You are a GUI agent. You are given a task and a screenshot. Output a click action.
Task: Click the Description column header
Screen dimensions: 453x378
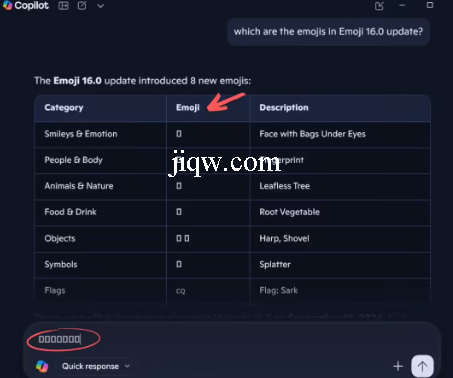[284, 108]
